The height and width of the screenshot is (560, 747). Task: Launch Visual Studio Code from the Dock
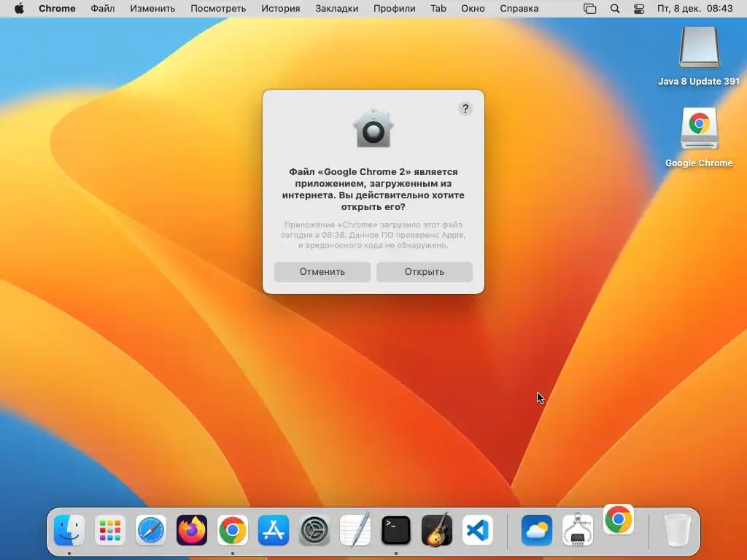click(x=478, y=530)
